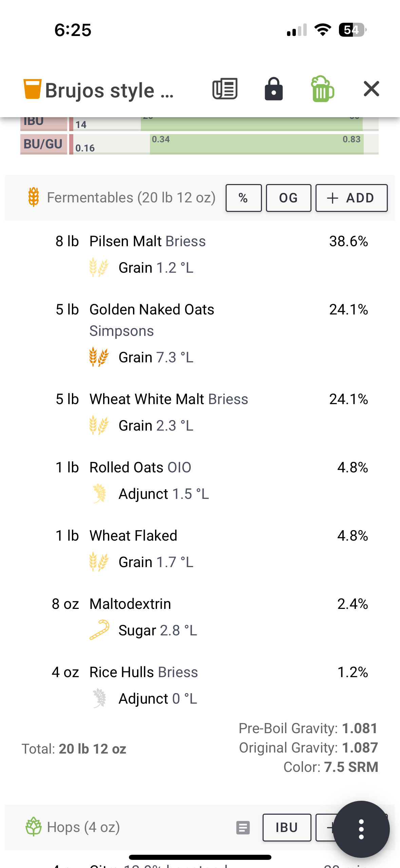Image resolution: width=400 pixels, height=868 pixels.
Task: Select Golden Naked Oats Simpsons row
Action: tap(200, 333)
